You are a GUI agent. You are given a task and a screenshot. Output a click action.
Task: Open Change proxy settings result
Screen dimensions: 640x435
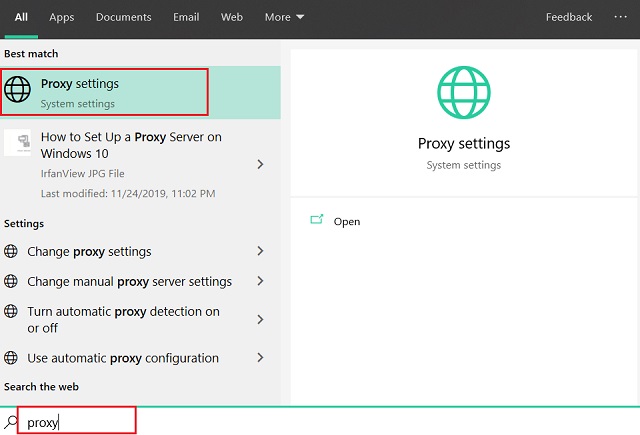(140, 251)
